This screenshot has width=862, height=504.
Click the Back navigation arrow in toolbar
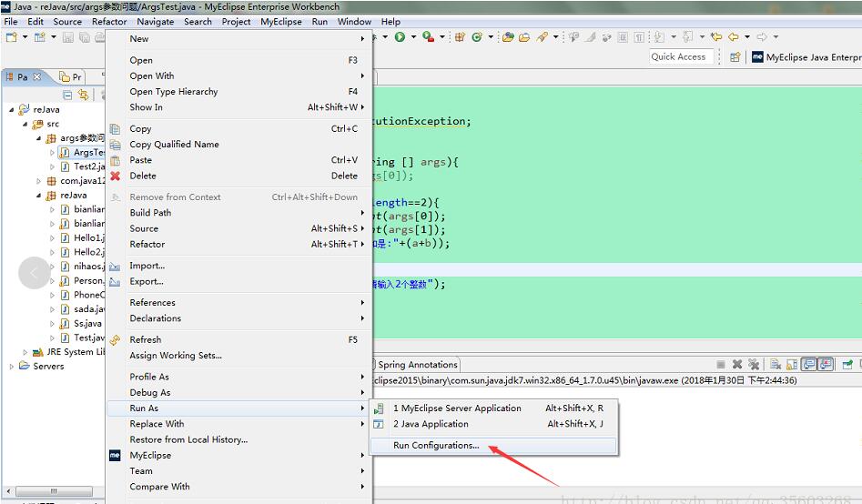(733, 37)
